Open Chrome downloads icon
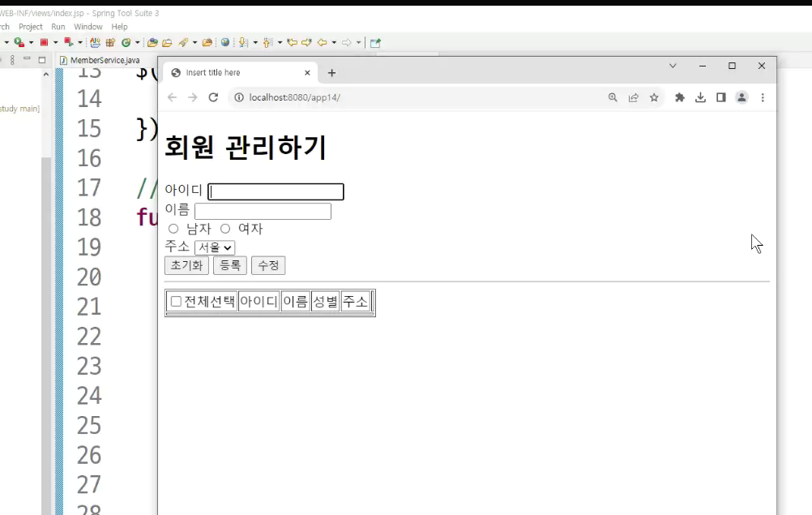The width and height of the screenshot is (812, 515). [701, 97]
